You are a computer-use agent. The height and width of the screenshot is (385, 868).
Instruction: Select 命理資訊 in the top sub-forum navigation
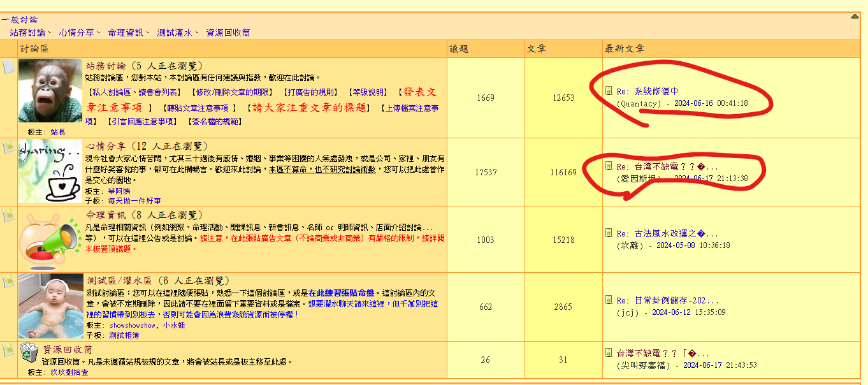point(125,33)
